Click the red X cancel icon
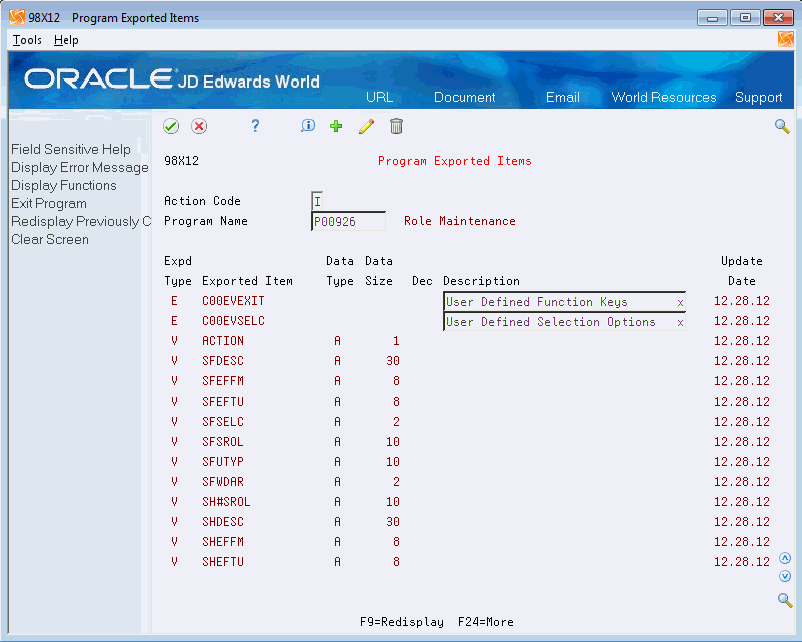Image resolution: width=802 pixels, height=642 pixels. [x=199, y=126]
